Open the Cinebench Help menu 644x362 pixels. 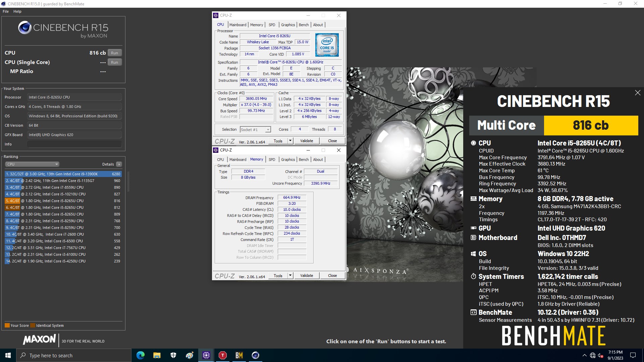[x=17, y=11]
